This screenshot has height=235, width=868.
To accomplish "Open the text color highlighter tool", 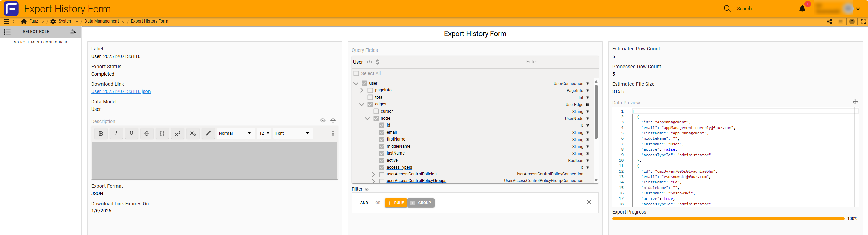I will click(x=208, y=133).
